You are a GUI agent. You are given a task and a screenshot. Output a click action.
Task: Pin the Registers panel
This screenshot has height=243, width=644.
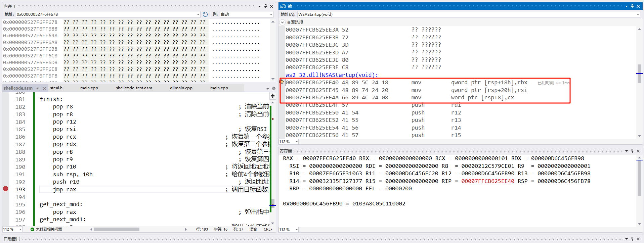point(632,151)
